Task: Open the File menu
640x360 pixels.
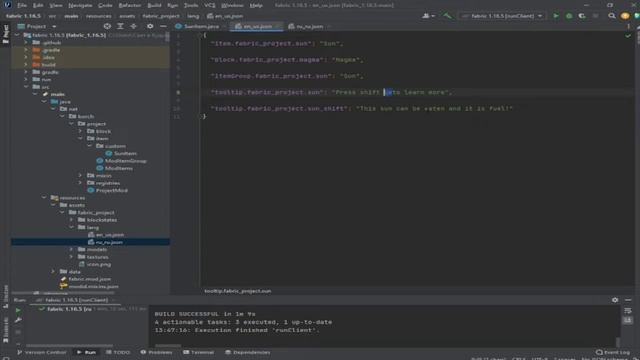Action: (x=22, y=5)
